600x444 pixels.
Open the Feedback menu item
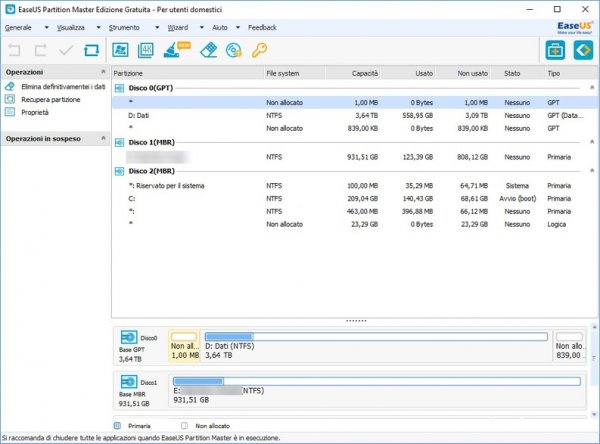(x=262, y=28)
